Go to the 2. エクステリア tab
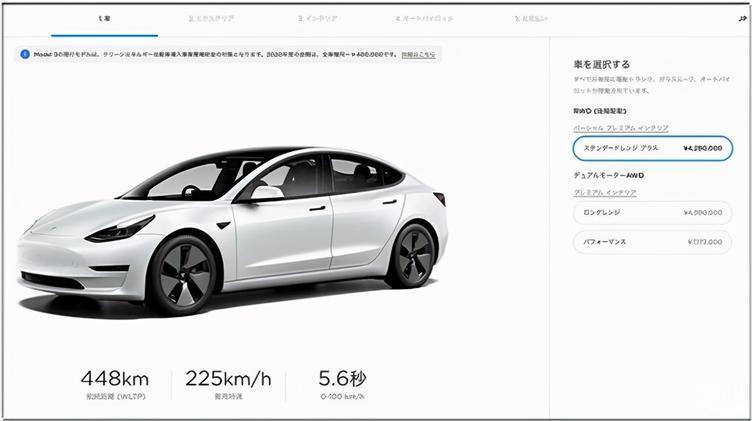This screenshot has width=752, height=421. (211, 19)
